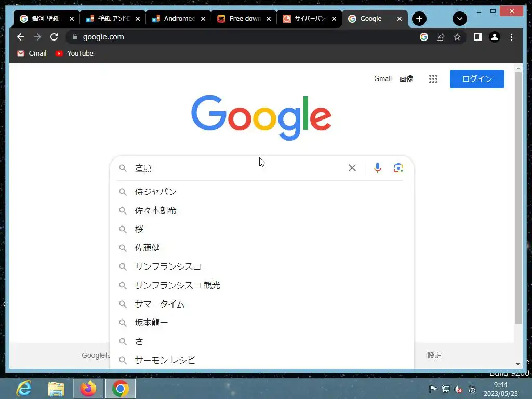Switch to the 壁紙 アンドロ tab
The width and height of the screenshot is (532, 399).
(108, 19)
